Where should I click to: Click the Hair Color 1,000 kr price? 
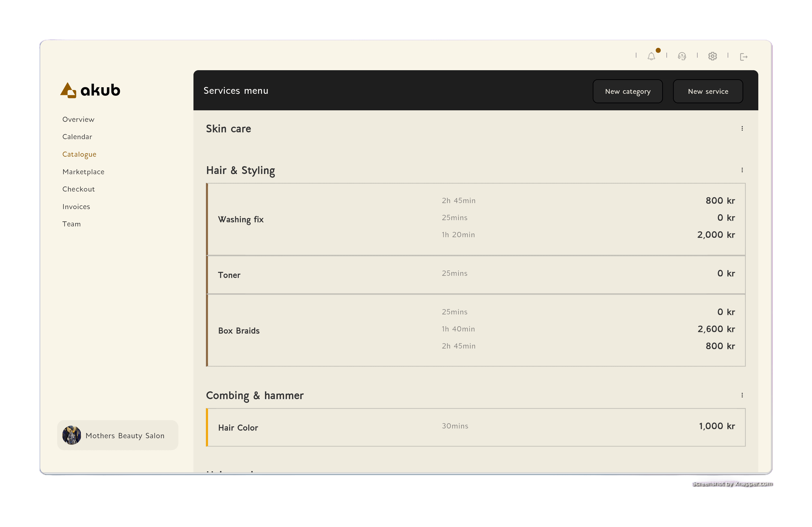(717, 426)
